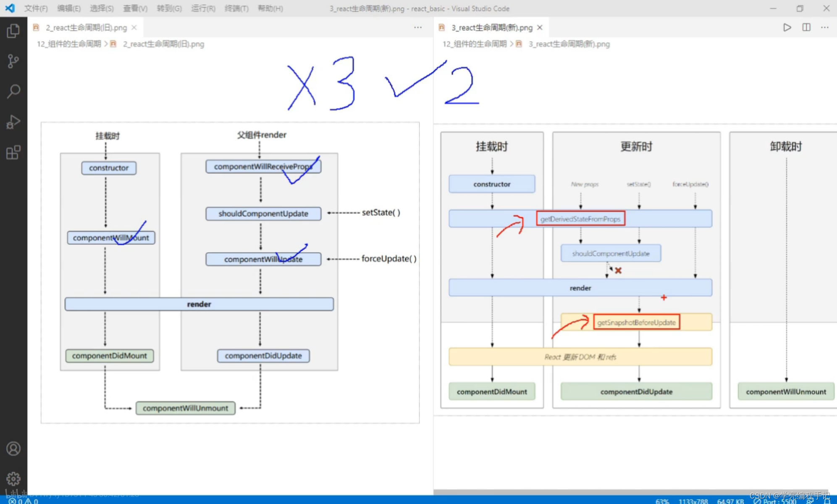Open the 终端(T) menu
This screenshot has height=504, width=837.
236,8
